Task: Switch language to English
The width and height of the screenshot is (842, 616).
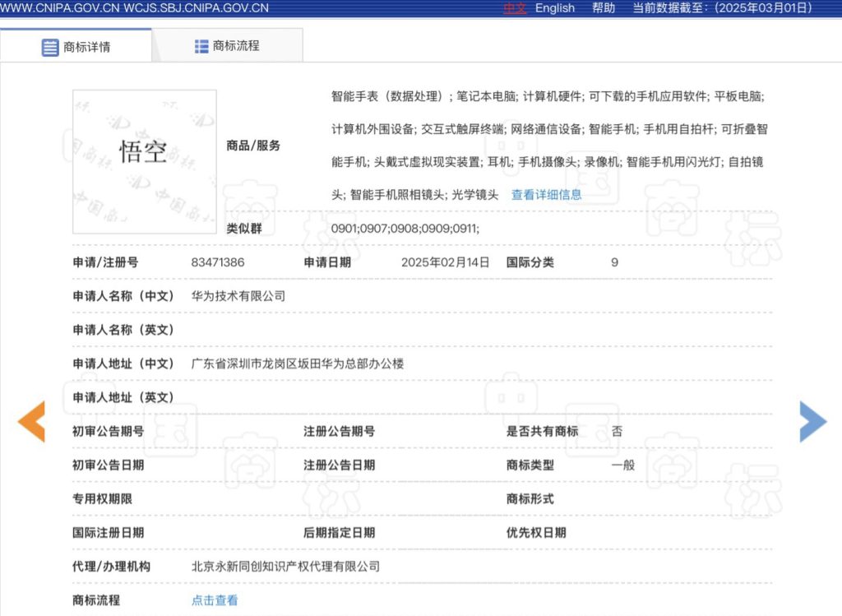Action: pos(555,8)
